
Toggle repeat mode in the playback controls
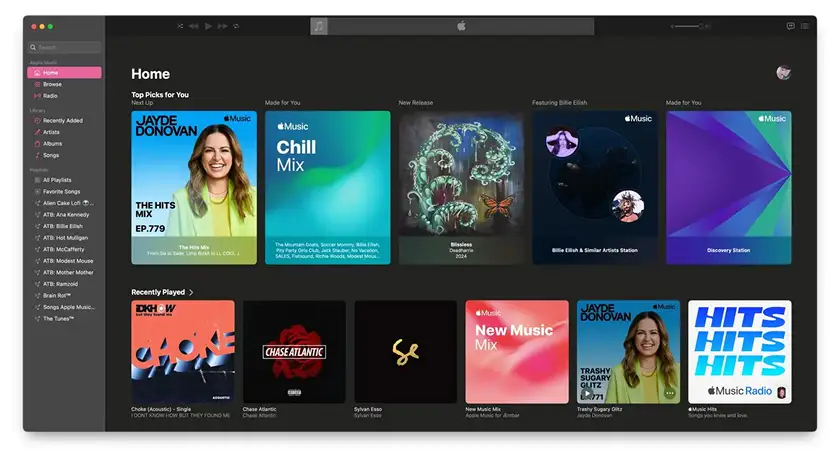click(236, 26)
